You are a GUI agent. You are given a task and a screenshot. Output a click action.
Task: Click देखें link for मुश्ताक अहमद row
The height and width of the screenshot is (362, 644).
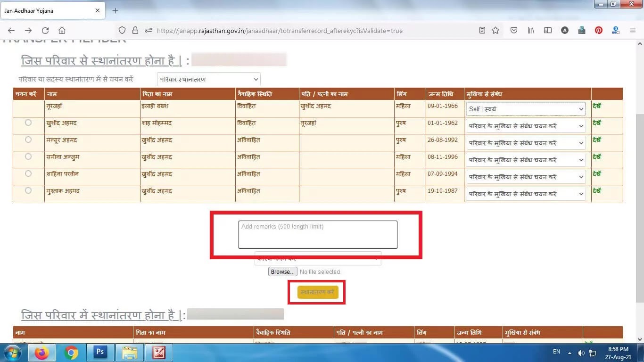597,191
